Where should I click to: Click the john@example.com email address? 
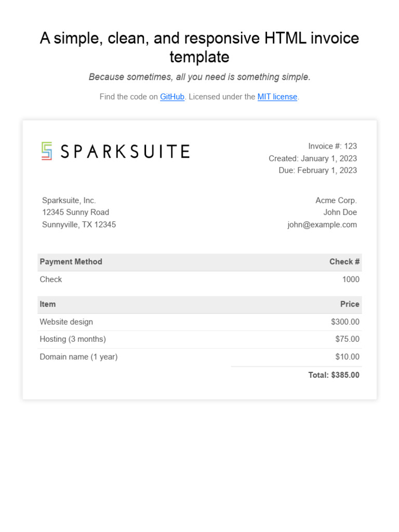point(322,224)
